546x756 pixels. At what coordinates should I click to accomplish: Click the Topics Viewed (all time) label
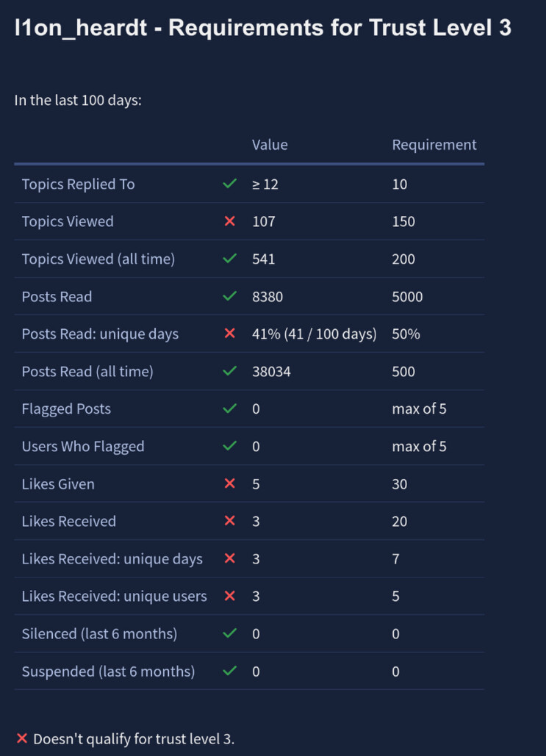pos(98,259)
